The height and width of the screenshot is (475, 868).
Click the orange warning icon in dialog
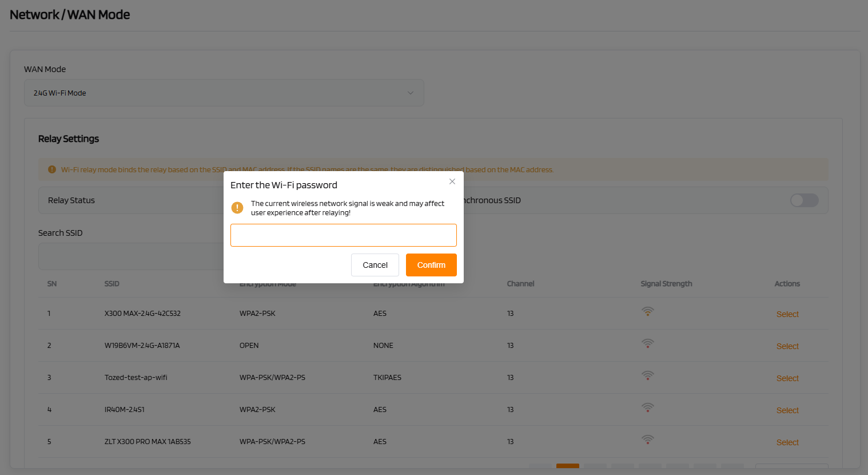[x=237, y=208]
